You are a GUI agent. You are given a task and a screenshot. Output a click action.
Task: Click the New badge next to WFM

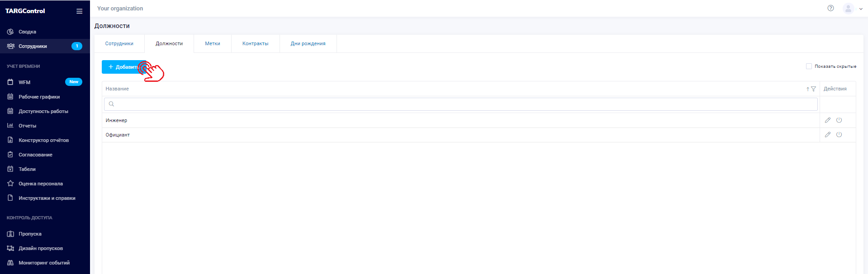tap(74, 82)
